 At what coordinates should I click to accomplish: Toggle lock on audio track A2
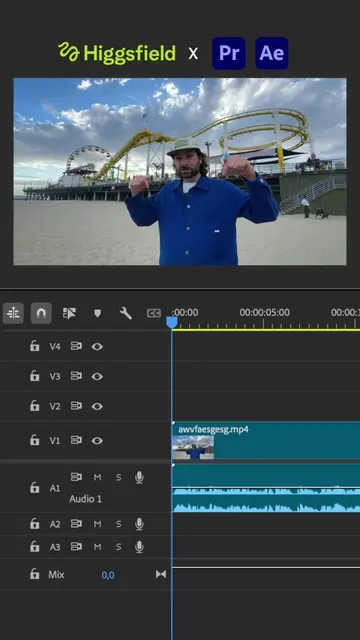click(x=35, y=524)
